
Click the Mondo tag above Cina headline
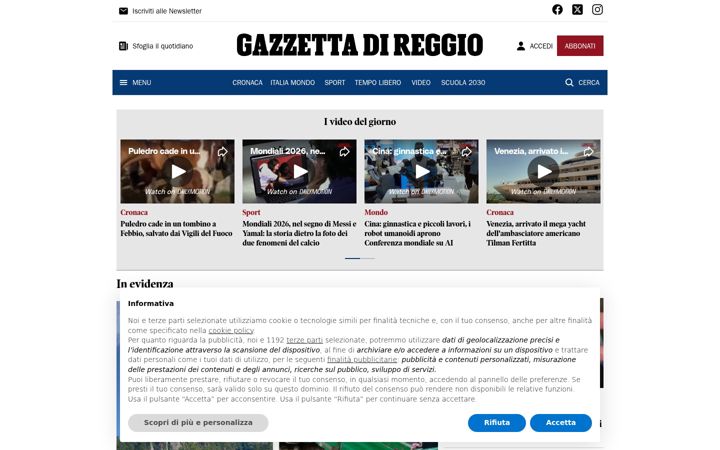pyautogui.click(x=376, y=213)
